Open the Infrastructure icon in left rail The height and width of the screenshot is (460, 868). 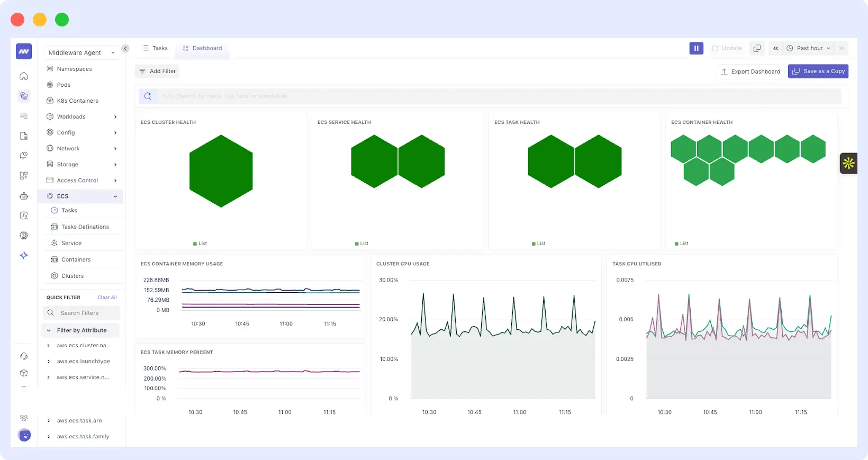24,96
